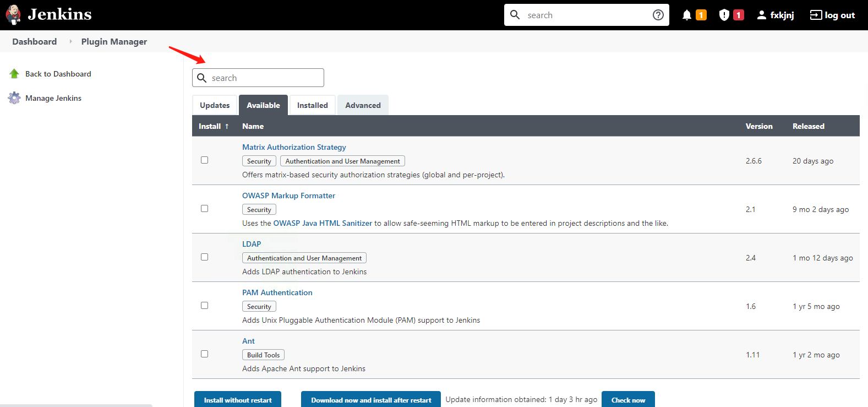
Task: Open the Advanced tab
Action: pyautogui.click(x=363, y=105)
